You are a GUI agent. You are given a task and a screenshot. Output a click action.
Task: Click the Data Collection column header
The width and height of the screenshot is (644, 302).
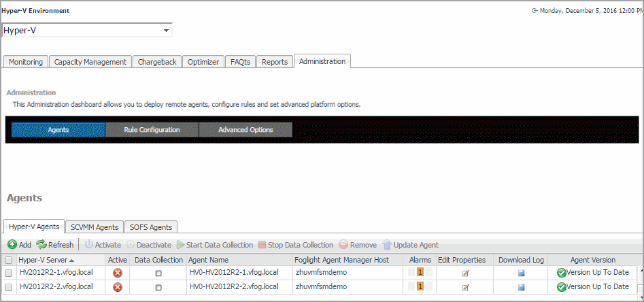coord(158,260)
